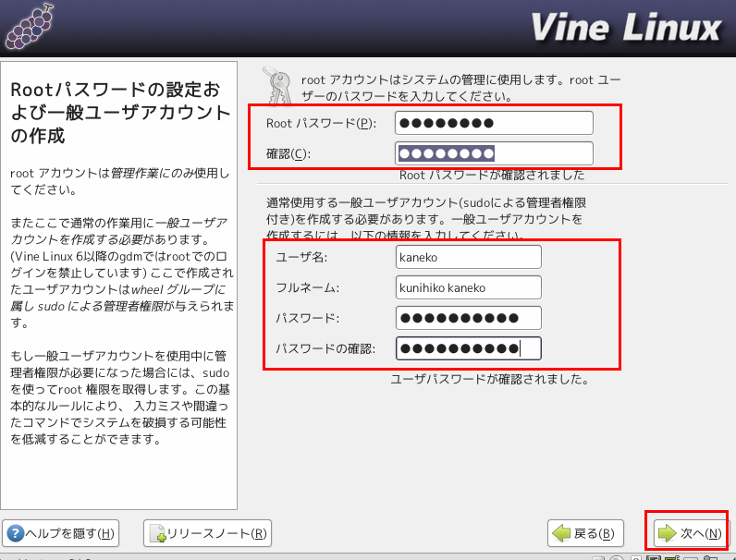Click the 'フルネーム:' label
The height and width of the screenshot is (560, 736).
(x=308, y=287)
